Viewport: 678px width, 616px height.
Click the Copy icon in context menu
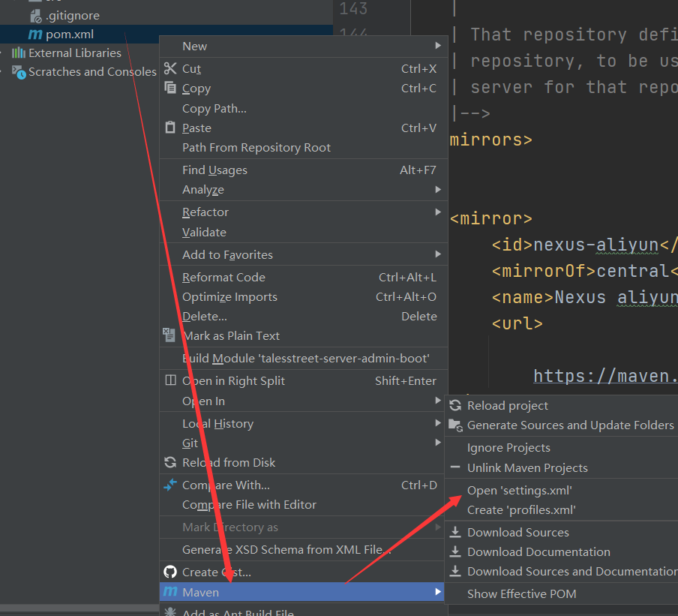(x=170, y=88)
